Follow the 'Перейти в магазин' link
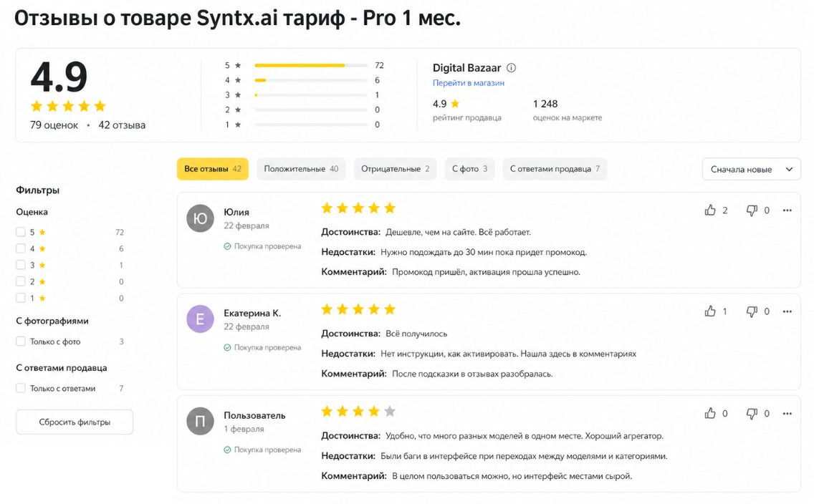Viewport: 814px width, 504px height. [468, 83]
